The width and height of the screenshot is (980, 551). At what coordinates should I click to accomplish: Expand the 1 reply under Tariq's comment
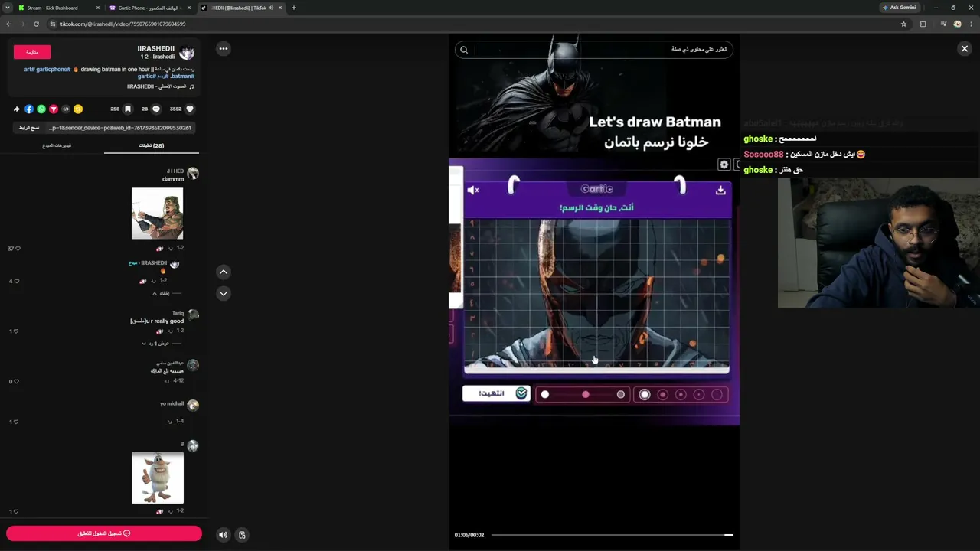[x=162, y=344]
